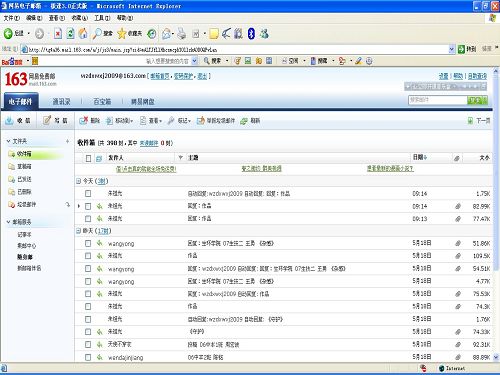The width and height of the screenshot is (500, 375).
Task: Switch to the contacts tab next to mail tab
Action: click(x=61, y=102)
